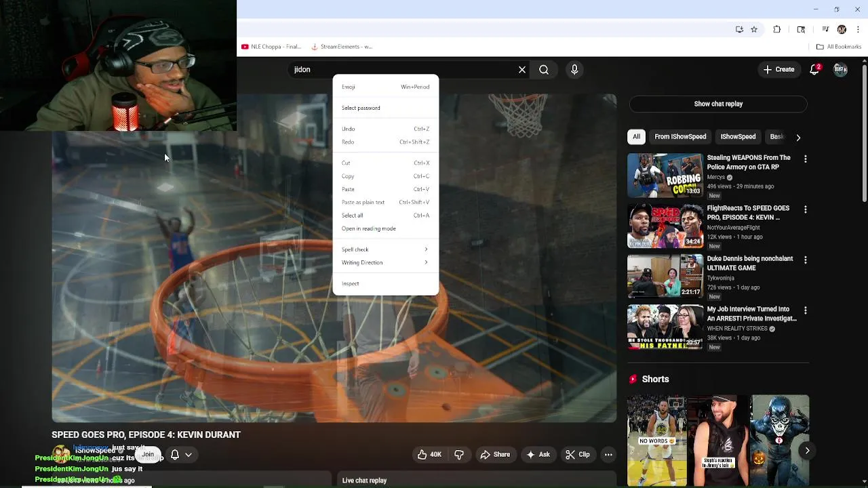Click the Ask button
This screenshot has height=488, width=868.
click(x=538, y=454)
